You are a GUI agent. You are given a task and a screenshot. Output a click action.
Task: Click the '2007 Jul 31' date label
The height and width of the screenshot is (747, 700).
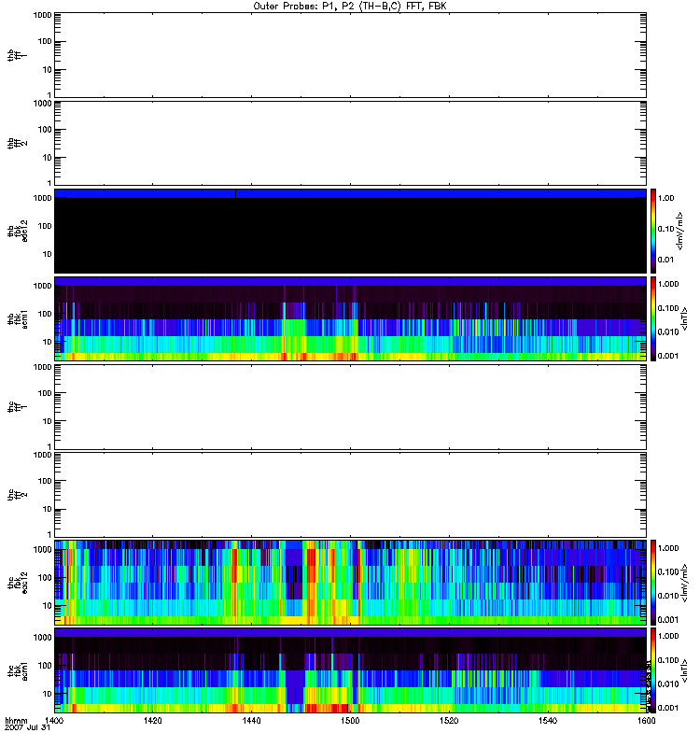[26, 728]
